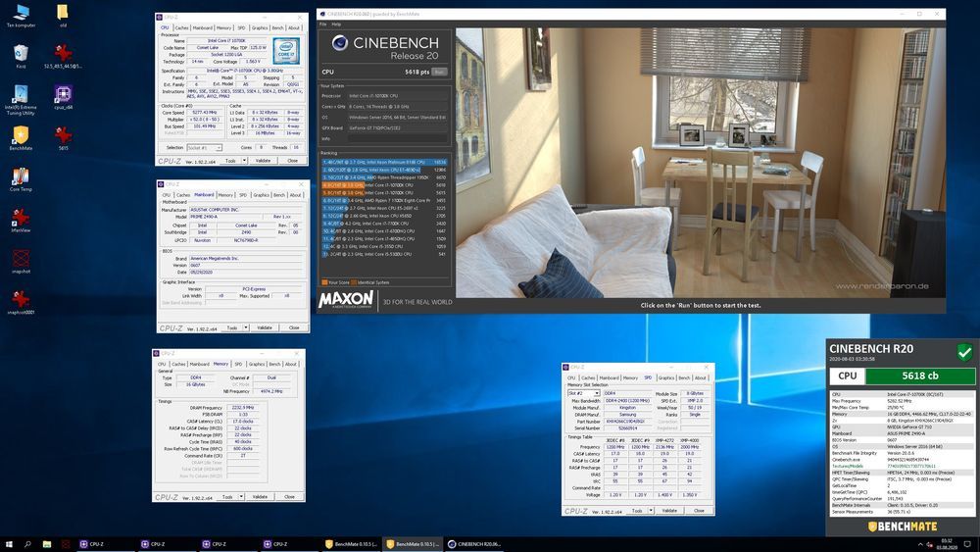This screenshot has height=552, width=980.
Task: Click Close button in CPU-Z SPD window
Action: point(699,511)
